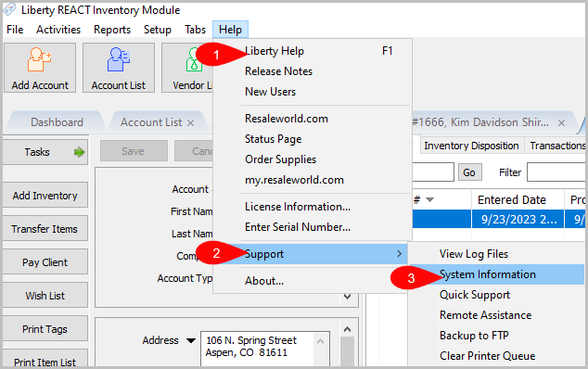Open the Tabs menu
The image size is (588, 369).
coord(195,30)
